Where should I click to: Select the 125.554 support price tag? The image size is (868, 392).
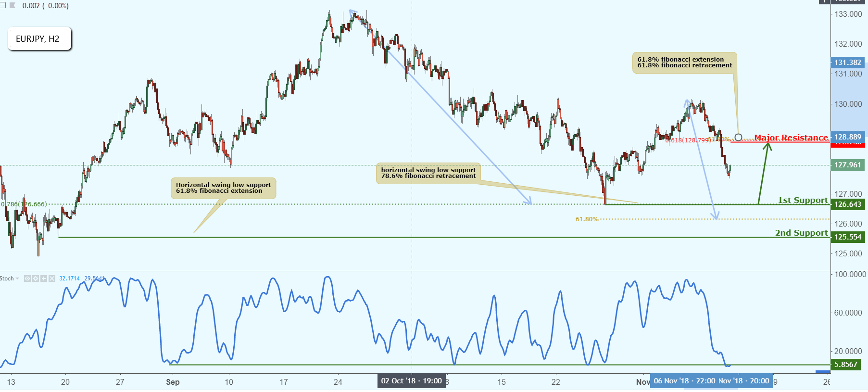pyautogui.click(x=848, y=237)
